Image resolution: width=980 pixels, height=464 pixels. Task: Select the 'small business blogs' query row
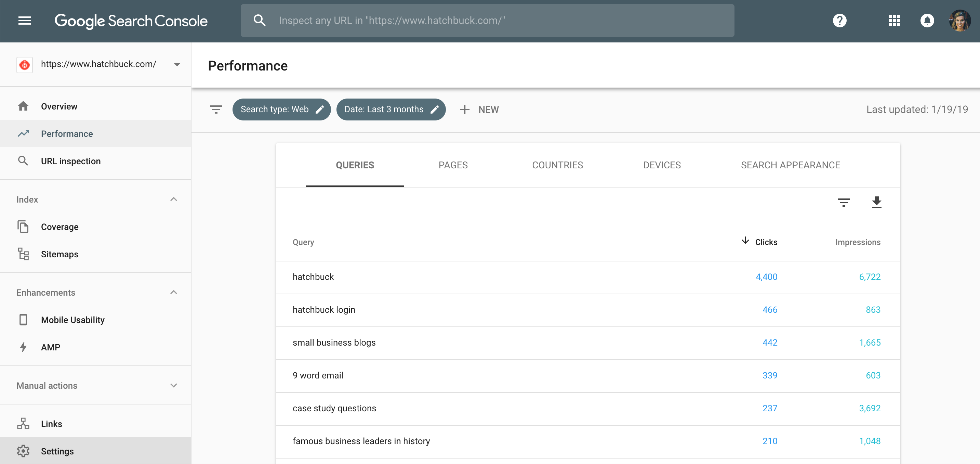tap(588, 343)
